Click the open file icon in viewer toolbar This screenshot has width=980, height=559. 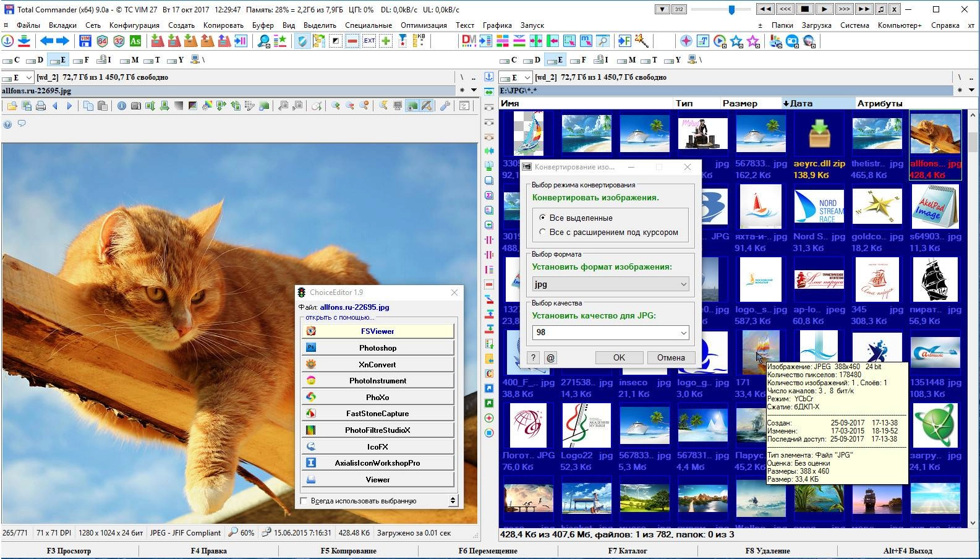click(12, 106)
